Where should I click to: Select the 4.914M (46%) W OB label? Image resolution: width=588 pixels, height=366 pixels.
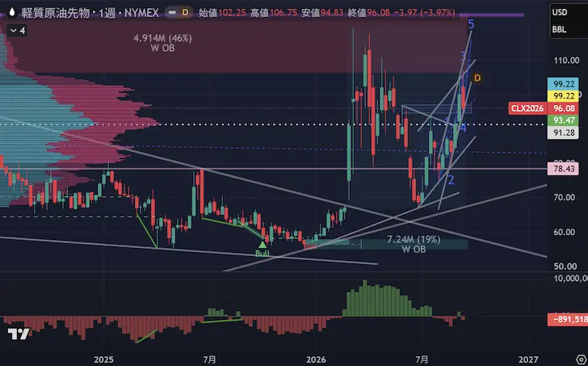pyautogui.click(x=163, y=43)
